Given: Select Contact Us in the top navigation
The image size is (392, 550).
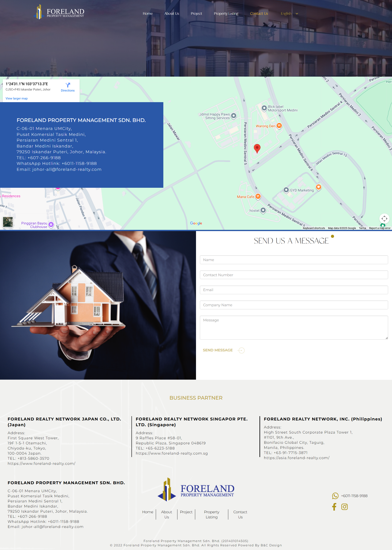Looking at the screenshot, I should 259,13.
